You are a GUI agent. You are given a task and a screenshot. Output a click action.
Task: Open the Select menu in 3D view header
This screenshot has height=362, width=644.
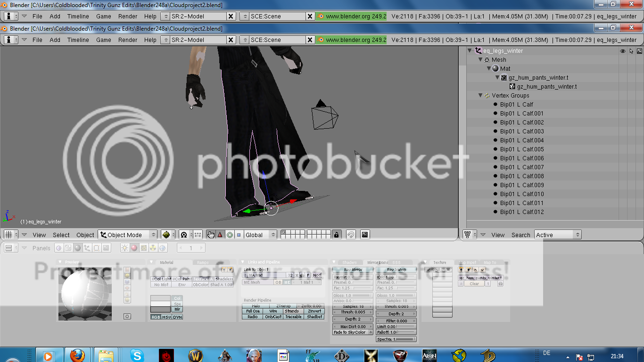point(61,235)
